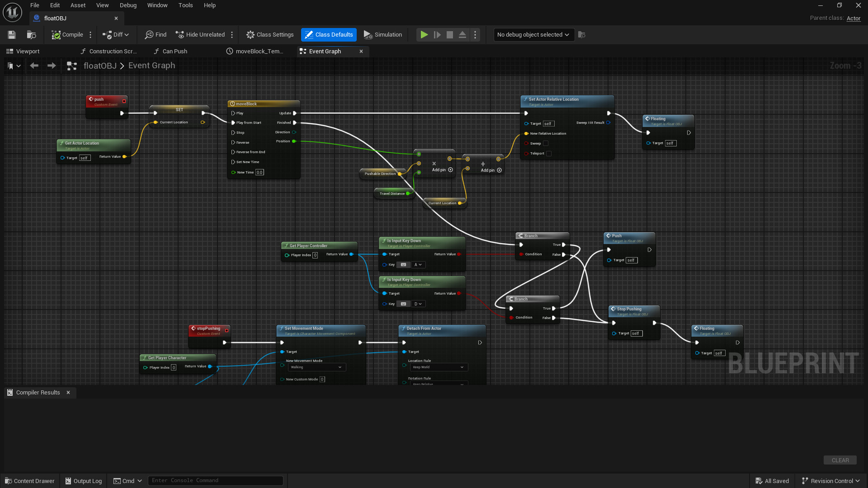Enable Teleport on Set Actor Relative Location
This screenshot has height=488, width=868.
pos(549,153)
